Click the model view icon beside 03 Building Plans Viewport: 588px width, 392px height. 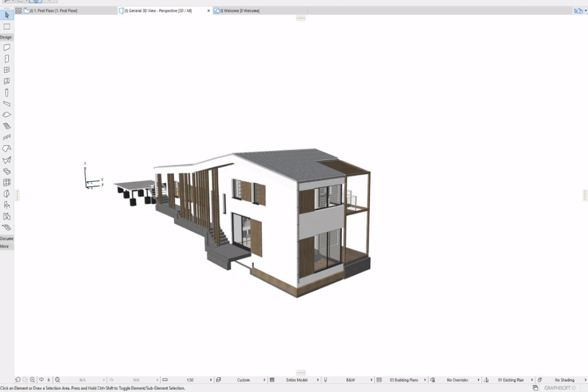(379, 380)
